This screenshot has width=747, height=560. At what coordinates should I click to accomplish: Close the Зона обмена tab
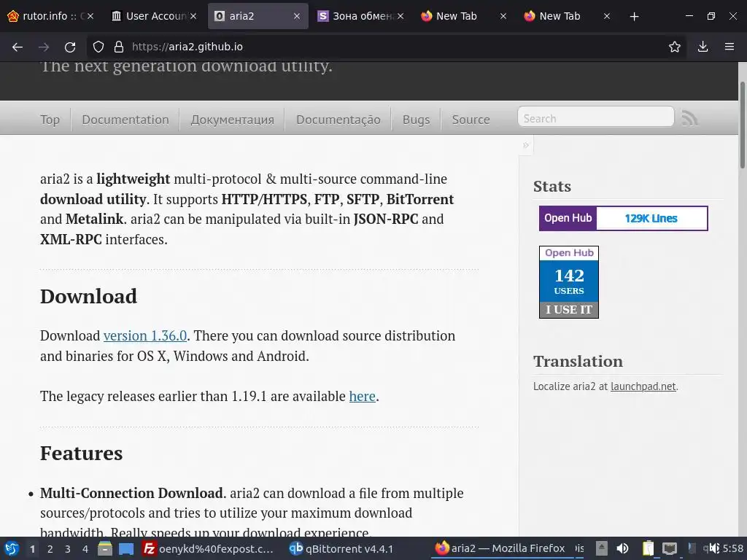(400, 16)
